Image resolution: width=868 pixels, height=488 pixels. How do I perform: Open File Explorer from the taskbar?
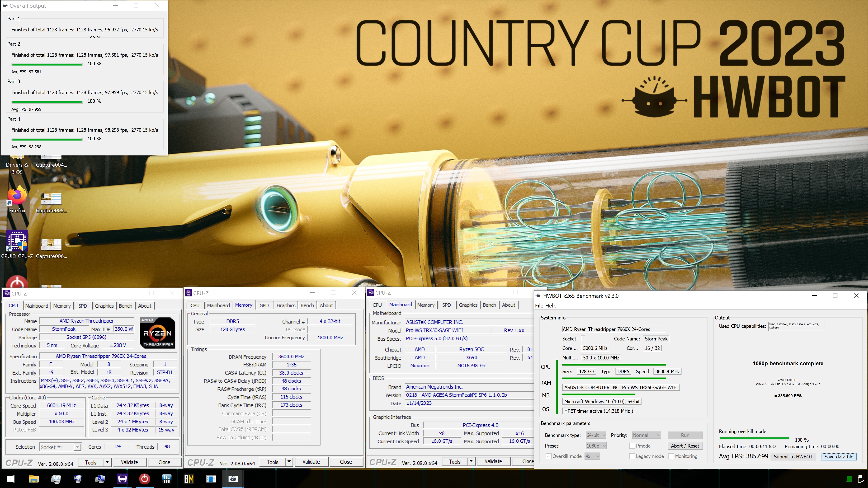pos(34,479)
